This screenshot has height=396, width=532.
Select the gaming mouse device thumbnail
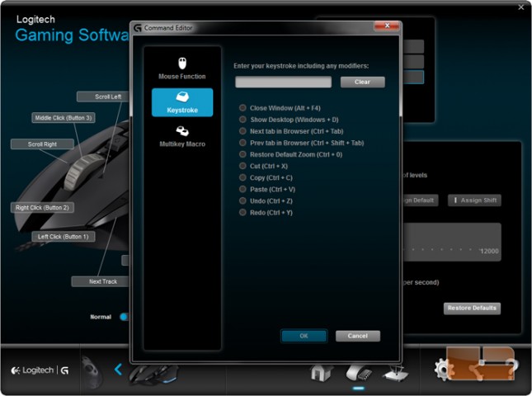153,375
